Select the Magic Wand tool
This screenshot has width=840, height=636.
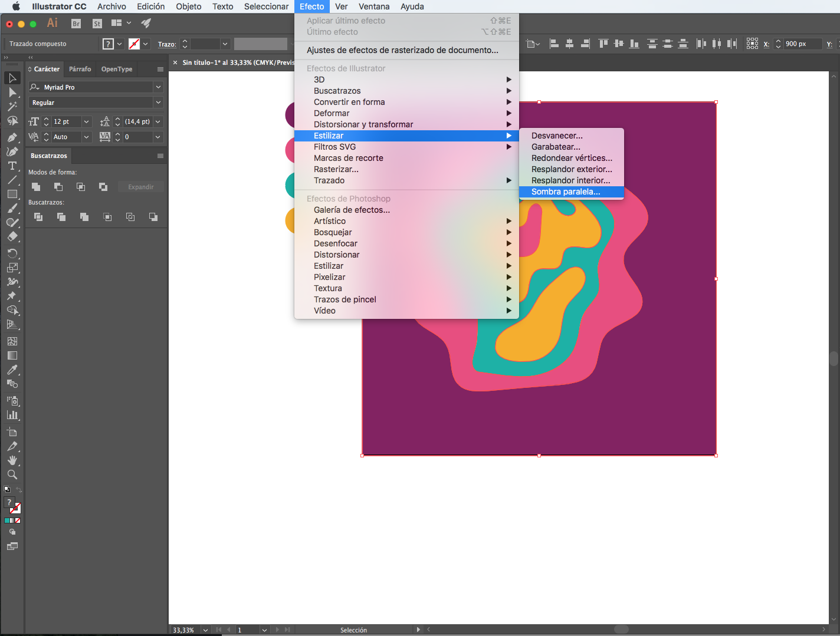[12, 107]
